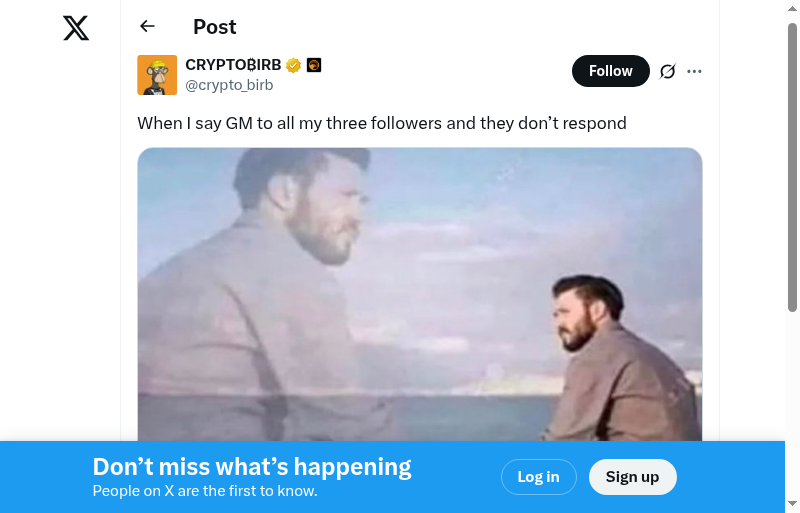The image size is (800, 513).
Task: Click the CRYPTOBIRB display name
Action: (233, 65)
